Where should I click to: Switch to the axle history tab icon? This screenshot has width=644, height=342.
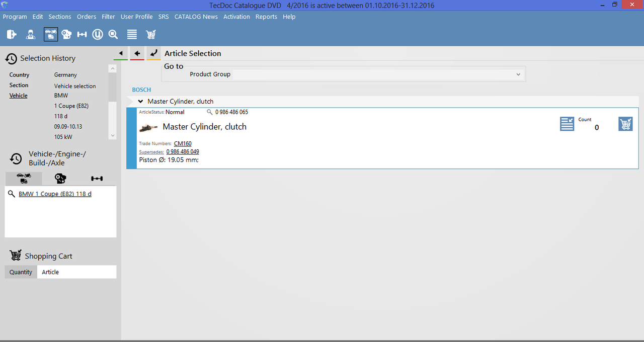pyautogui.click(x=97, y=179)
